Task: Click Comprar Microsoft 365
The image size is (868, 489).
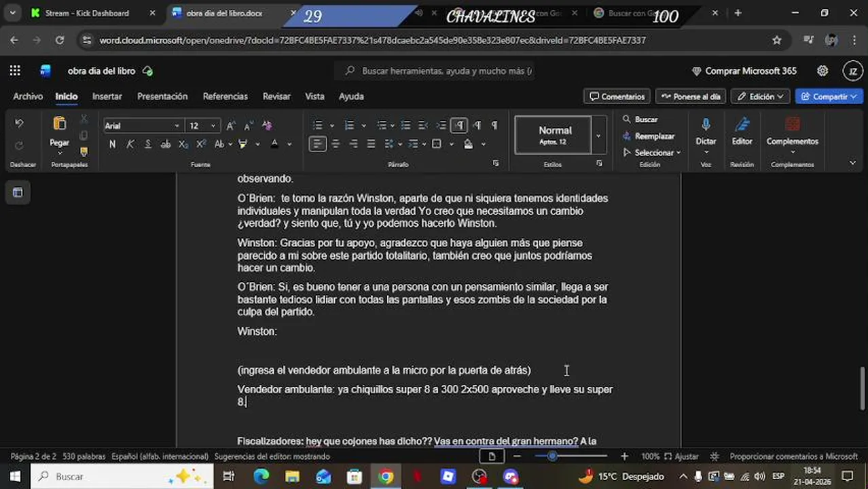Action: click(744, 71)
